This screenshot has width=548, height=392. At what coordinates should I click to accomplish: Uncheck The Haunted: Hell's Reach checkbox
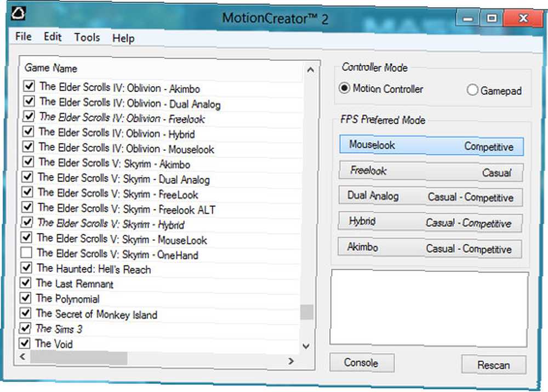26,268
